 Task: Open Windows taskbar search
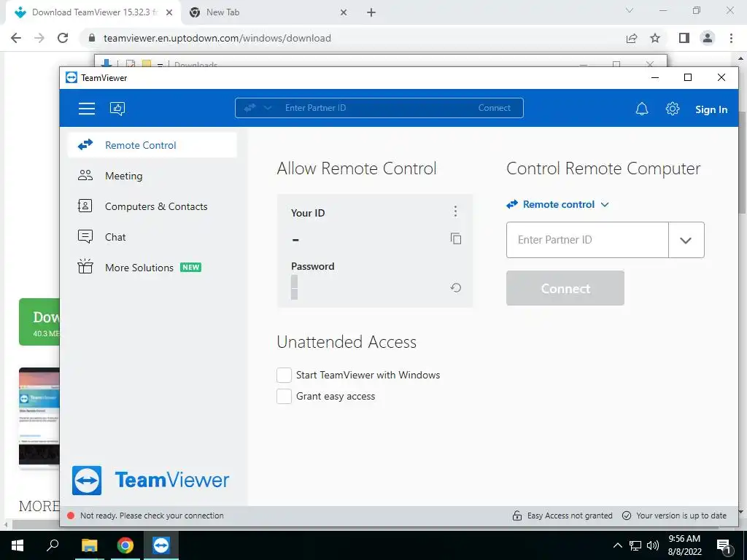(x=53, y=545)
